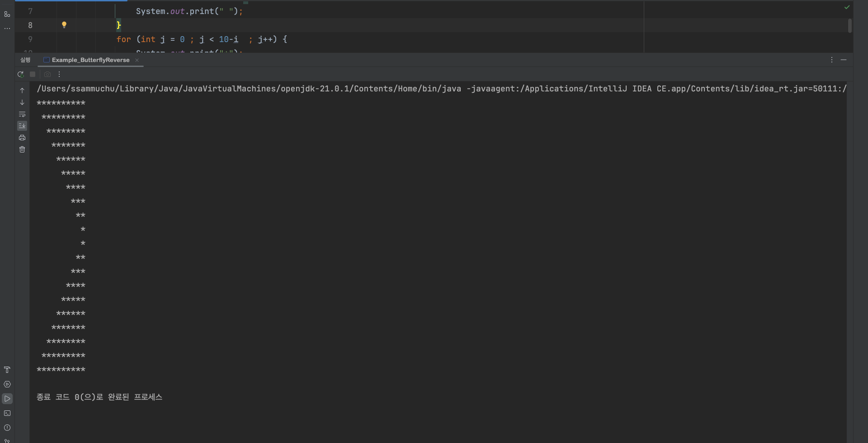Screen dimensions: 868x443
Task: Click the green inspection checkmark in editor
Action: point(847,7)
